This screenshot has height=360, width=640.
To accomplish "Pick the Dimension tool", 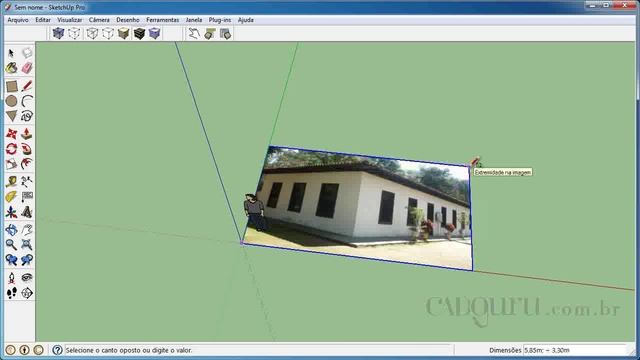I will pyautogui.click(x=27, y=181).
